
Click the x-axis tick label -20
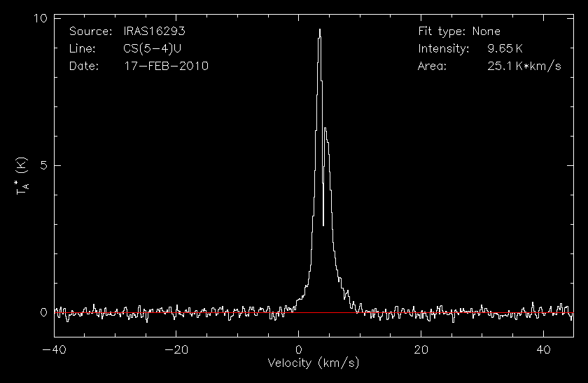point(176,349)
